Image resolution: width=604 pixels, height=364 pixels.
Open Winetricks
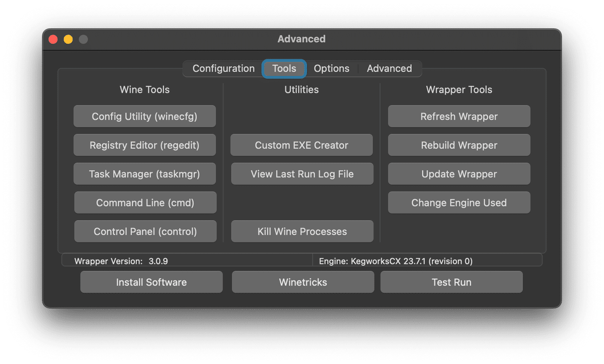click(303, 282)
